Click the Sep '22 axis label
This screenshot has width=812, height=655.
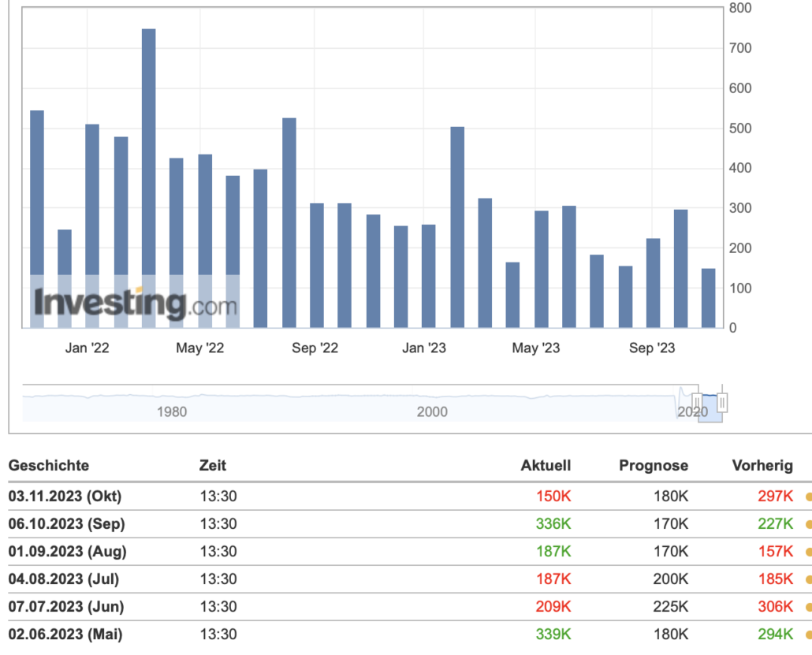point(315,348)
